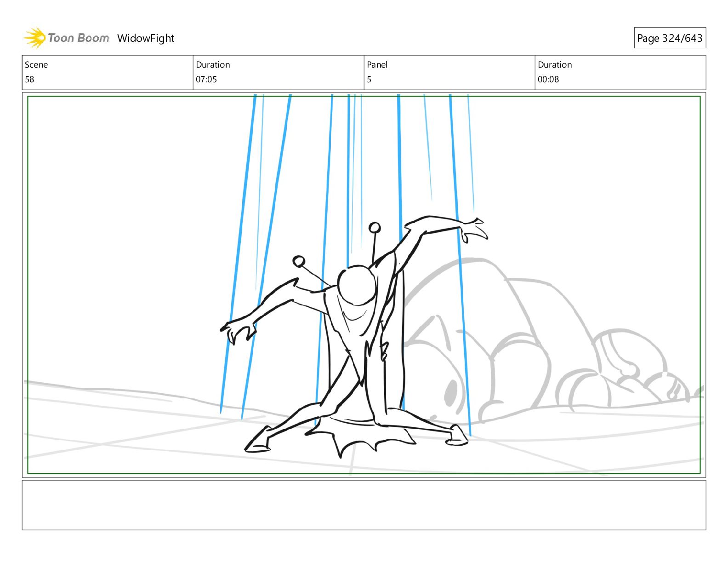The image size is (728, 563).
Task: Select the character's pointed left foot
Action: pos(258,441)
